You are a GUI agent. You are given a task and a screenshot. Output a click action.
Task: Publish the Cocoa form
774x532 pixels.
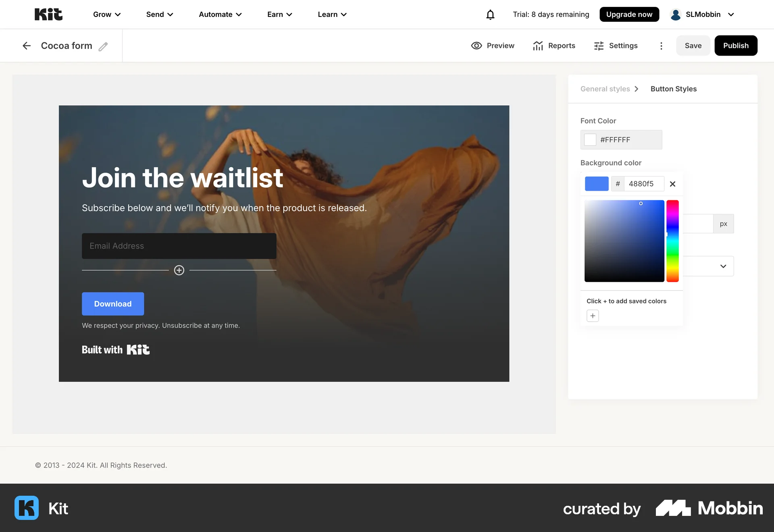736,45
